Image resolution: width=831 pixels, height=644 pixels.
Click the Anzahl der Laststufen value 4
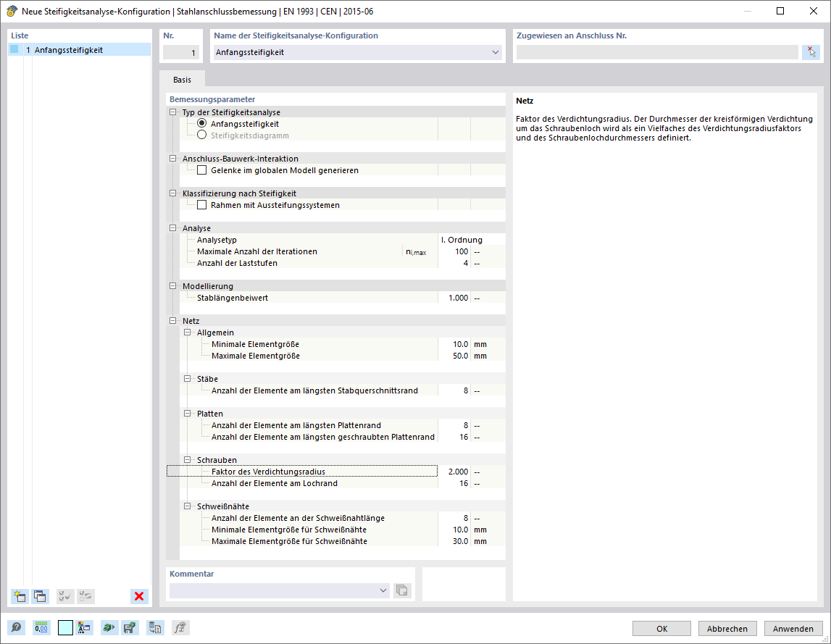454,263
